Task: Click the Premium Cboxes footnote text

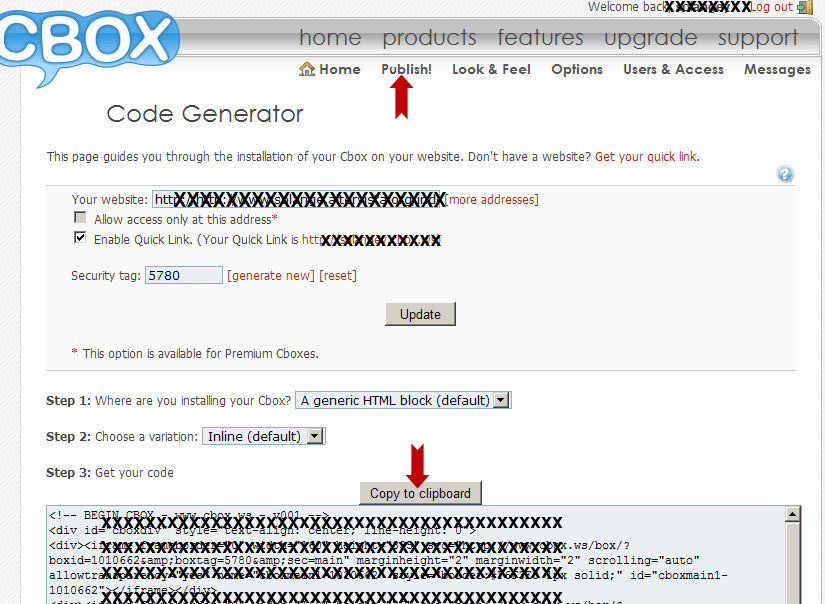Action: coord(200,354)
